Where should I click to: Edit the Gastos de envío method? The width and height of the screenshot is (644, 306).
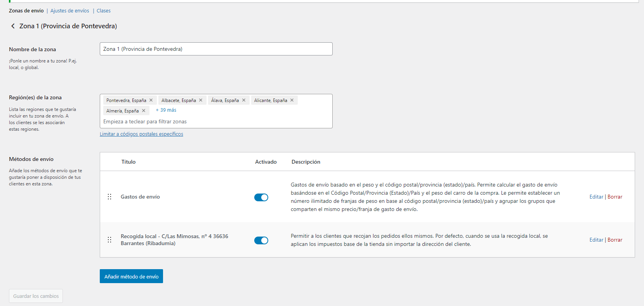(x=596, y=197)
